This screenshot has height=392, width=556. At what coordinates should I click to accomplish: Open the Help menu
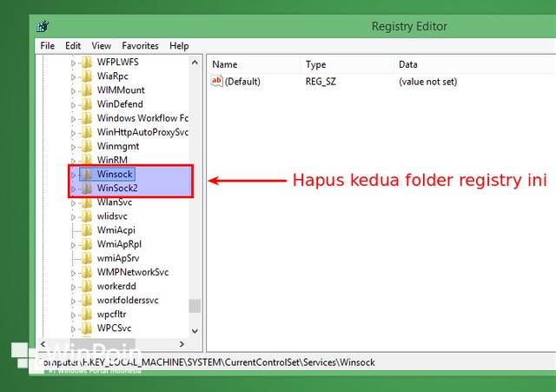point(179,46)
